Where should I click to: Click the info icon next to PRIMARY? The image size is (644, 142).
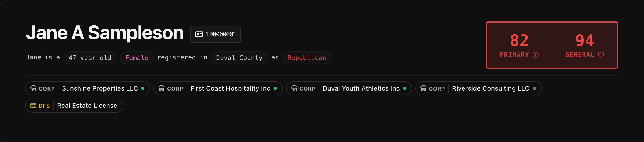click(536, 55)
